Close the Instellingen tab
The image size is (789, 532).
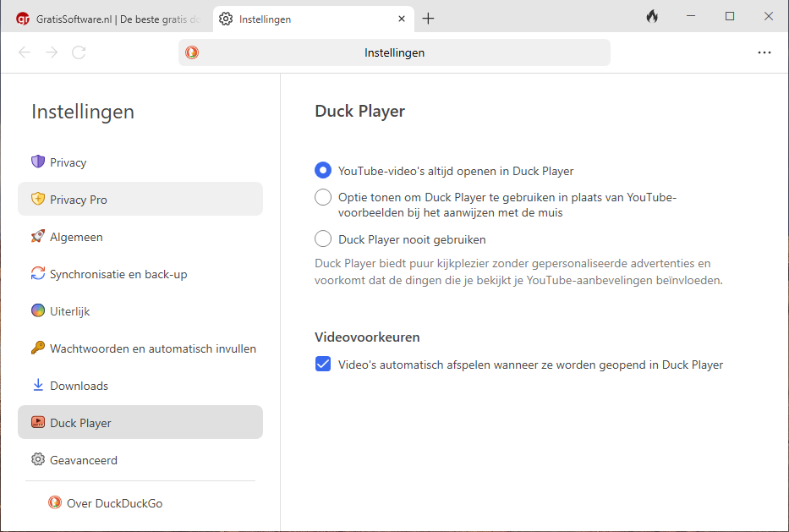402,19
